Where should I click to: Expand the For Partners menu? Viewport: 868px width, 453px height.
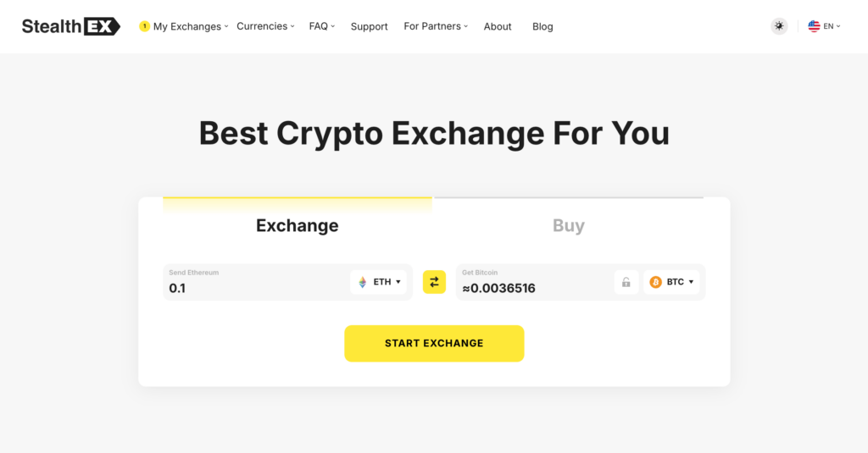(436, 26)
